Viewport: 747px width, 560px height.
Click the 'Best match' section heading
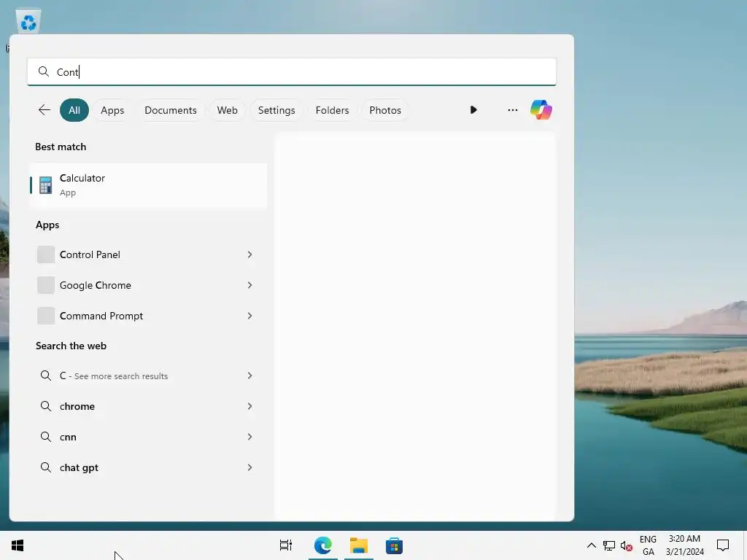(61, 147)
